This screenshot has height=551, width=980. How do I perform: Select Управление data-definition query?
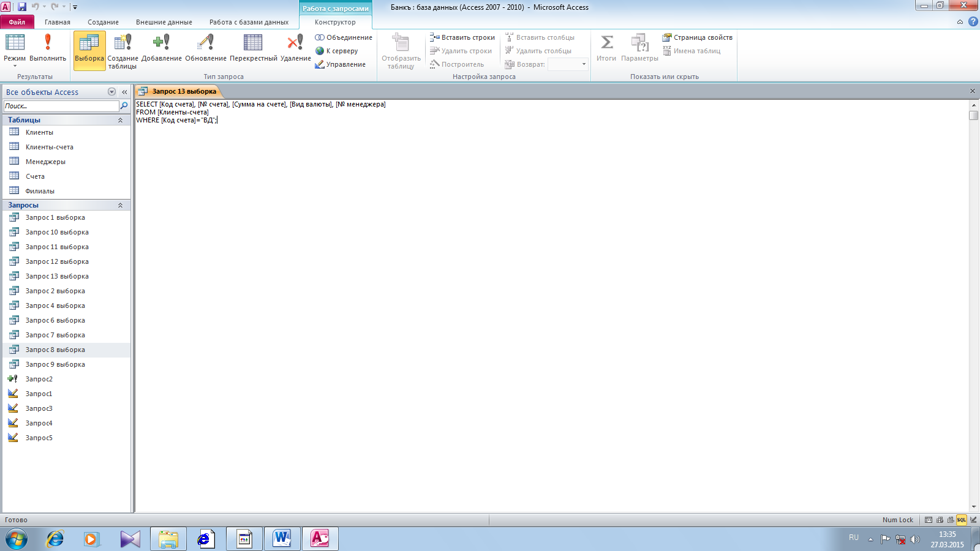340,64
